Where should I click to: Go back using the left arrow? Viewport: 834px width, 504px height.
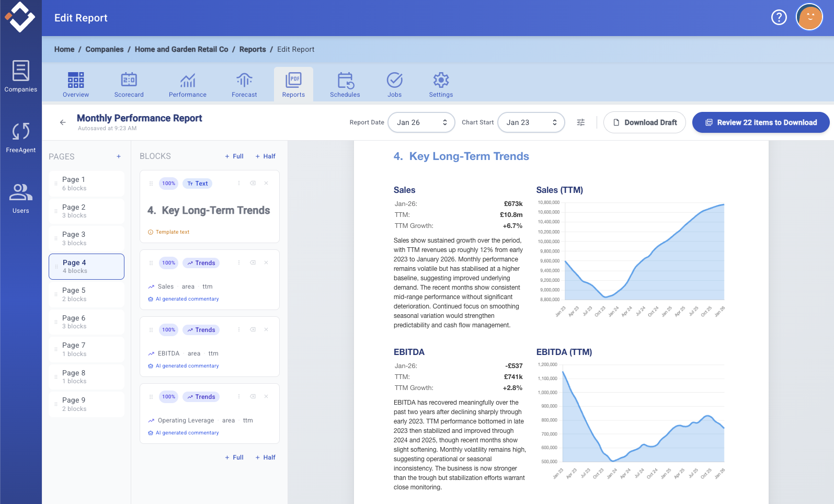tap(63, 122)
